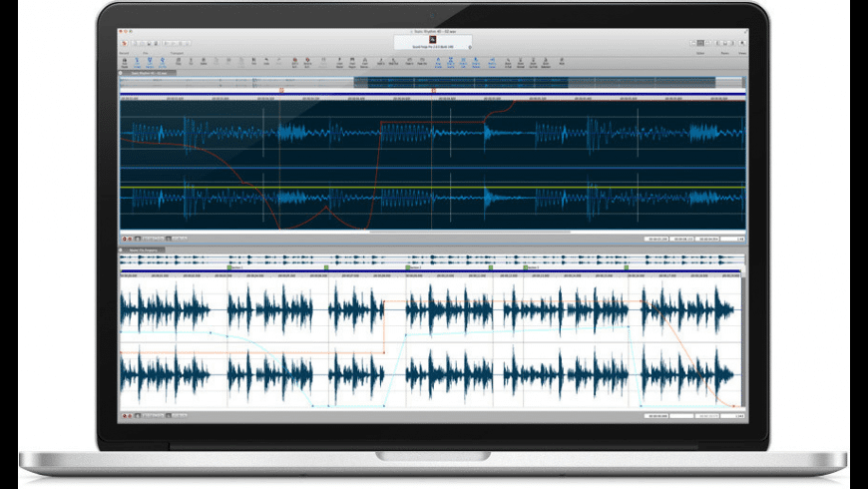The image size is (868, 489).
Task: Click the red round button under lower editor
Action: click(125, 415)
